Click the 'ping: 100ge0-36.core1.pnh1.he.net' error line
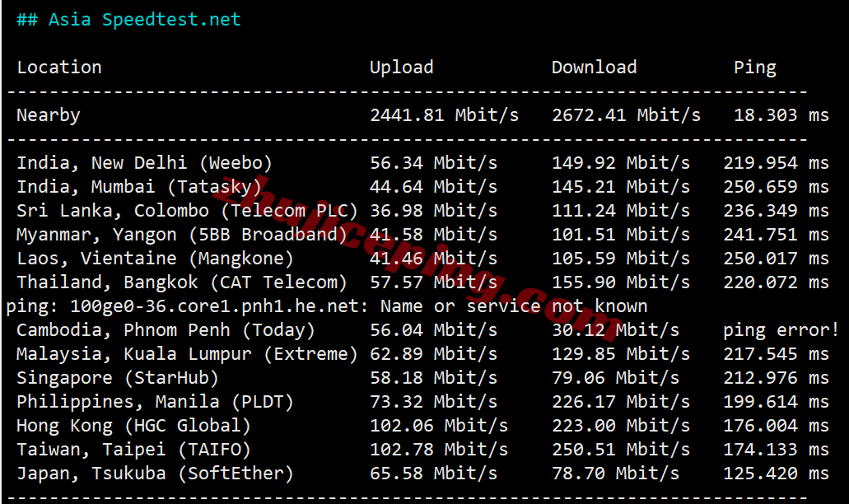Image resolution: width=849 pixels, height=504 pixels. tap(326, 306)
